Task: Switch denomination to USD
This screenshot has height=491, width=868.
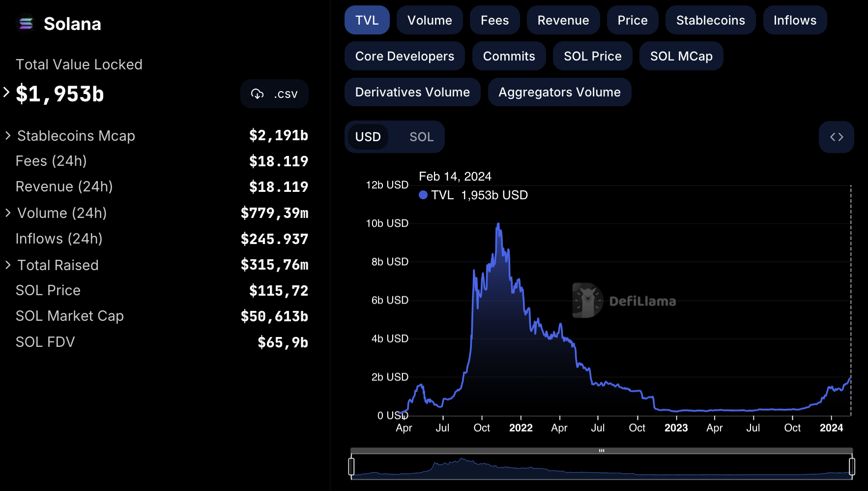Action: point(368,137)
